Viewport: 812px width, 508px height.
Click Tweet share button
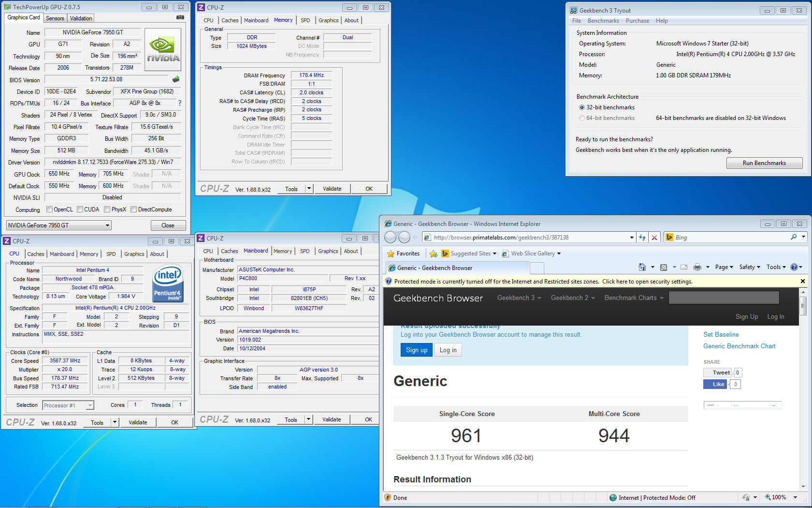718,373
